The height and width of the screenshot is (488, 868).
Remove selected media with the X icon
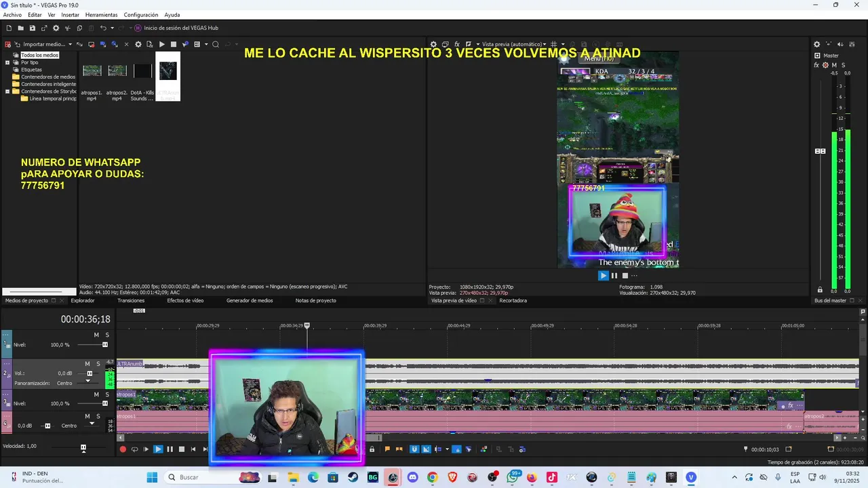pos(126,44)
